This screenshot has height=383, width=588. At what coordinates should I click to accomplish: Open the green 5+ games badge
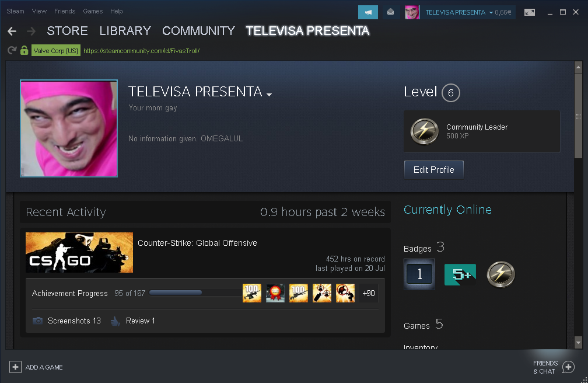point(460,274)
